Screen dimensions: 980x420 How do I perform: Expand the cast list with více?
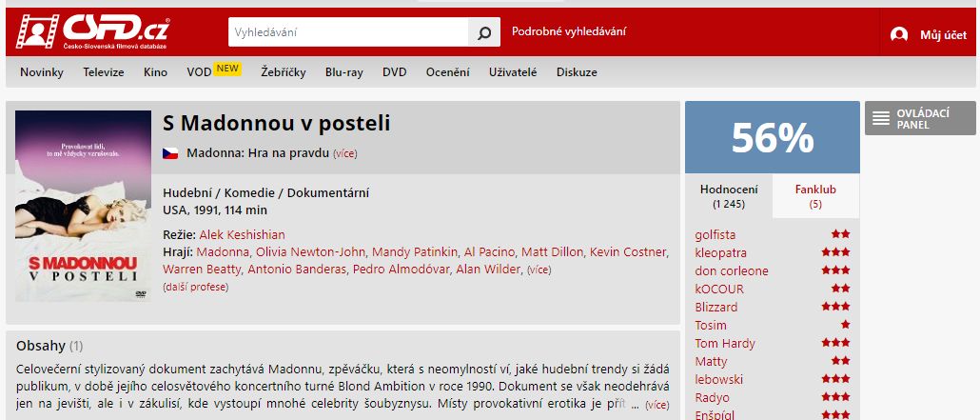tap(539, 270)
